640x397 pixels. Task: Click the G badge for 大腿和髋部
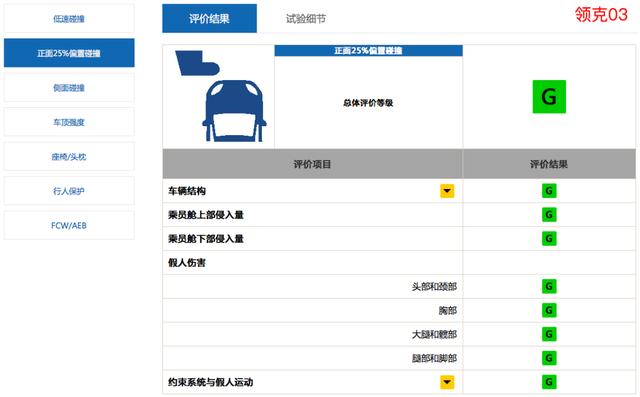(x=549, y=334)
